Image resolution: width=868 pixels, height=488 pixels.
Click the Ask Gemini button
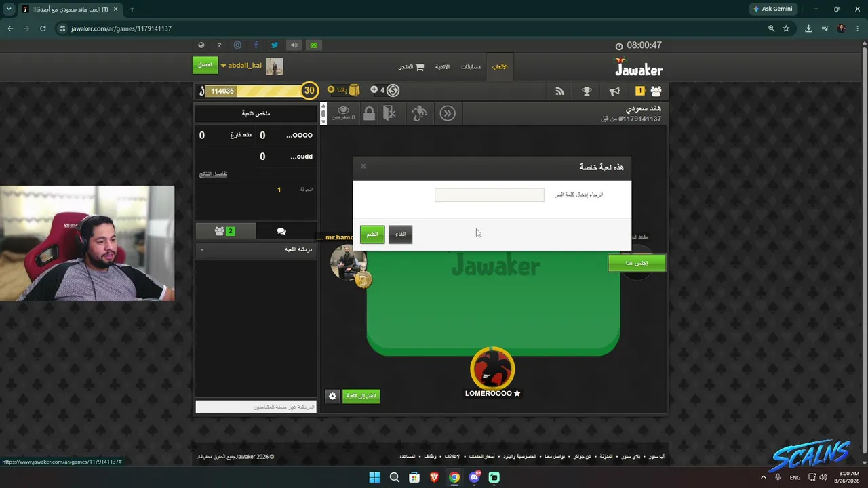point(772,9)
